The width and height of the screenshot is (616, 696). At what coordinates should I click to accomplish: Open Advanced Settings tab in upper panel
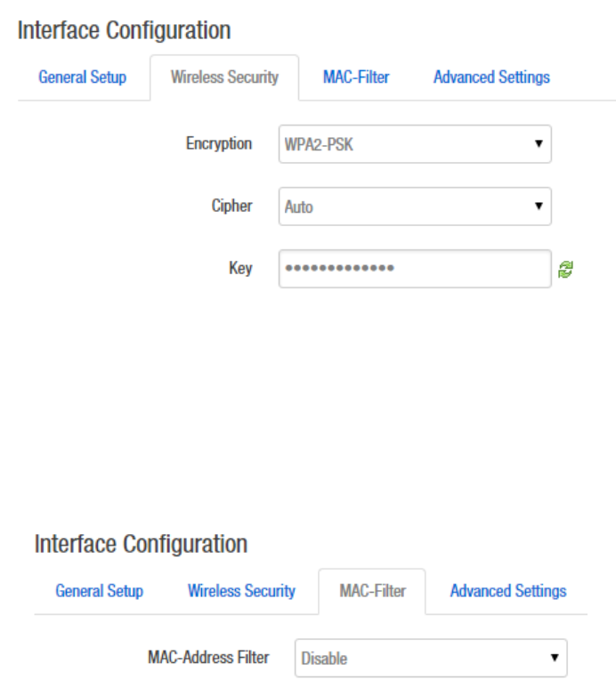coord(491,77)
